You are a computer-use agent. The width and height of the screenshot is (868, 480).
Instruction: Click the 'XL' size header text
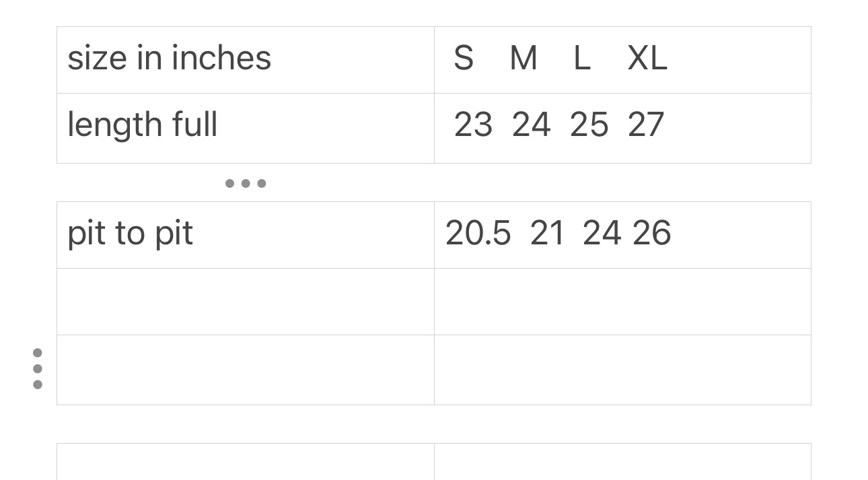coord(647,59)
